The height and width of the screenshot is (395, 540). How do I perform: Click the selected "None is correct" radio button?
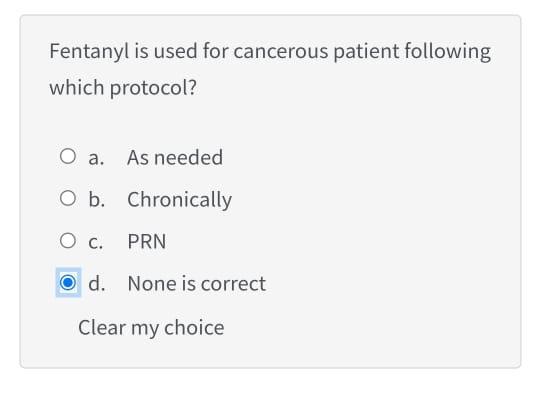[68, 282]
